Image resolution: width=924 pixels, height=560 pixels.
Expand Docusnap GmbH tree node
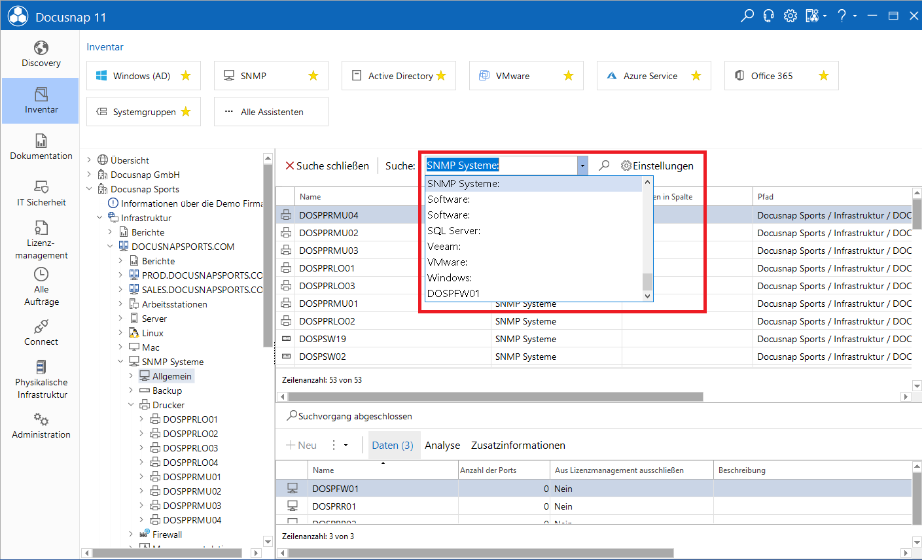click(x=90, y=175)
